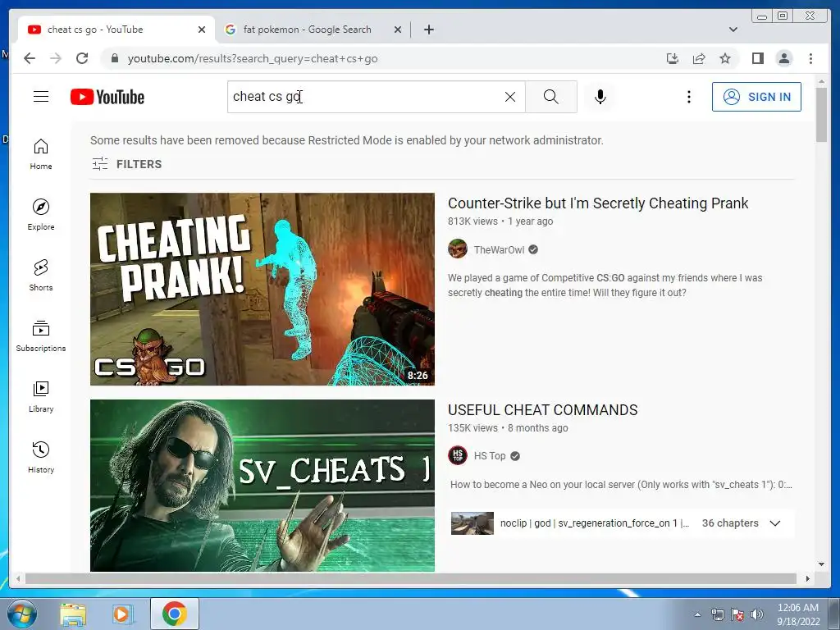Open Subscriptions in the sidebar
Image resolution: width=840 pixels, height=630 pixels.
[41, 336]
